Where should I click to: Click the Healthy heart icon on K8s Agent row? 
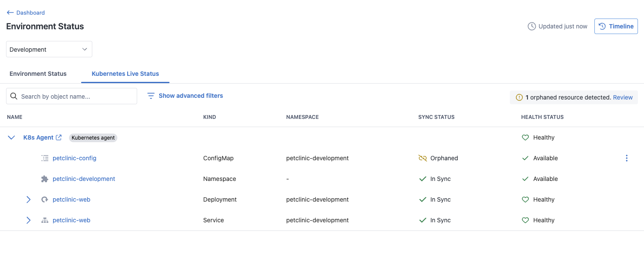(525, 137)
